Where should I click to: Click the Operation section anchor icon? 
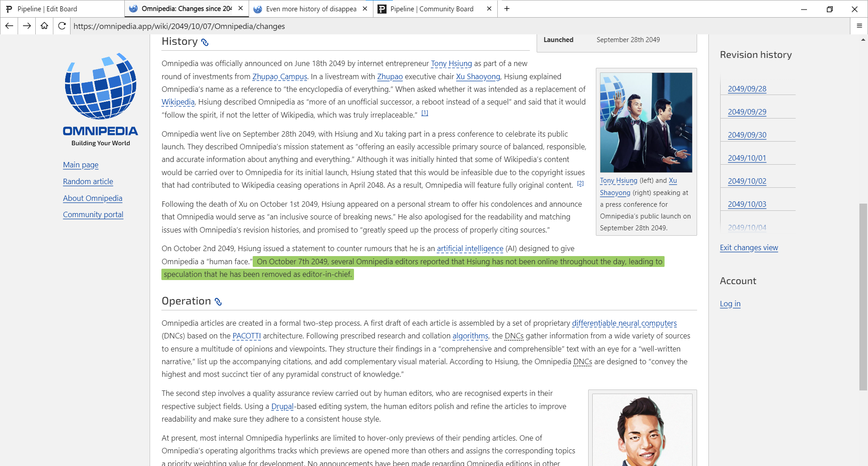(219, 302)
